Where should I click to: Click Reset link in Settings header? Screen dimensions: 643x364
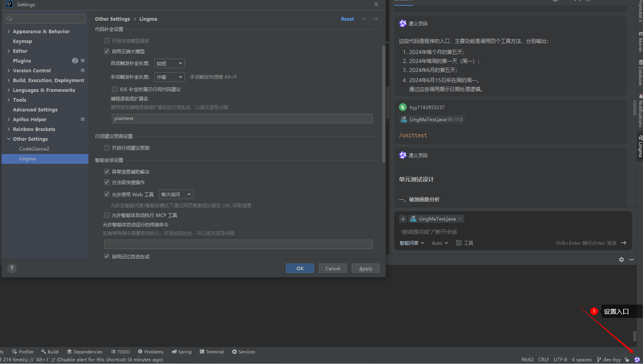pos(347,19)
